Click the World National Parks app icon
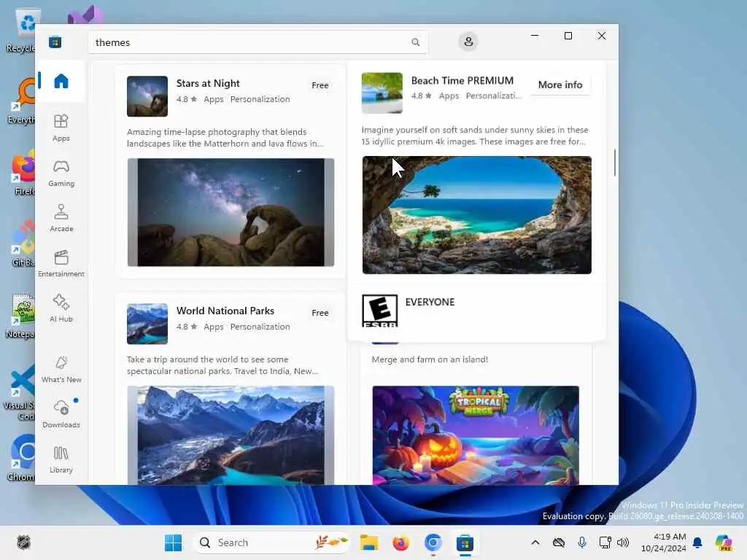 click(147, 324)
